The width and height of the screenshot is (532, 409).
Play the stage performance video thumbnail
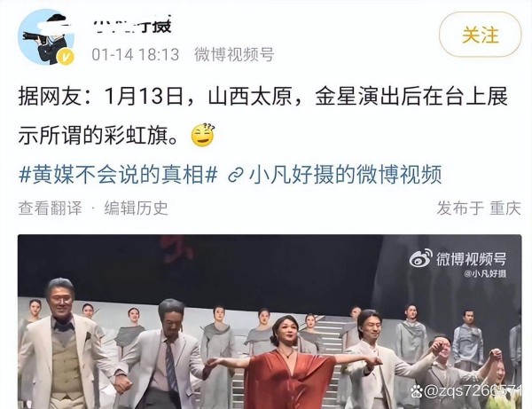click(270, 322)
